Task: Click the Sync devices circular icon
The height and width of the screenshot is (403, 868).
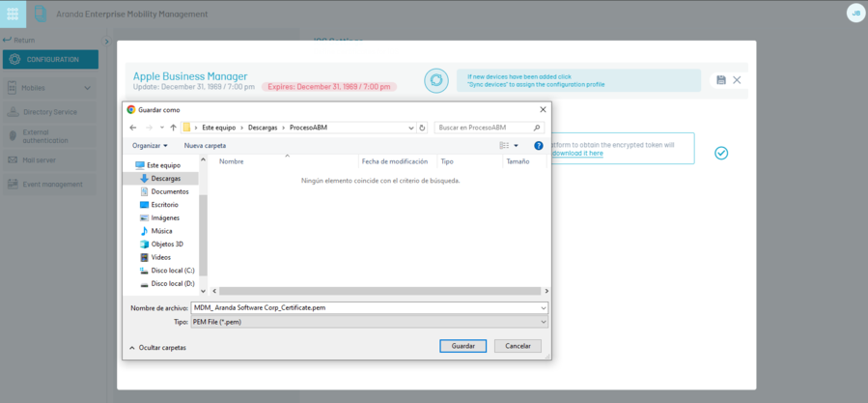Action: [x=436, y=80]
